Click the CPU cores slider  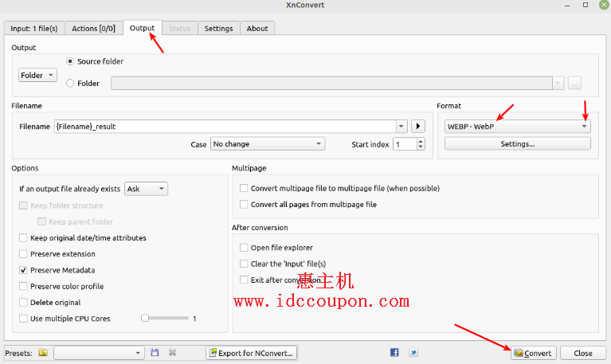[x=146, y=318]
